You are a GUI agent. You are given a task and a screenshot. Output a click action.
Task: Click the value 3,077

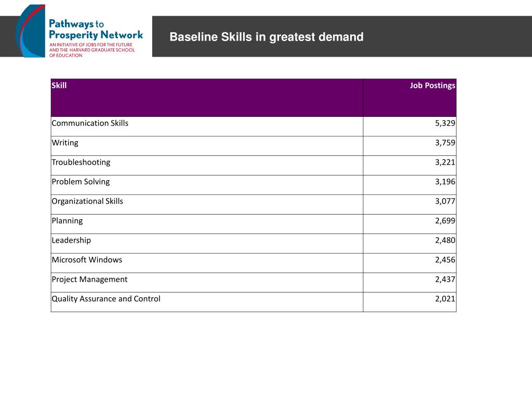tap(445, 201)
